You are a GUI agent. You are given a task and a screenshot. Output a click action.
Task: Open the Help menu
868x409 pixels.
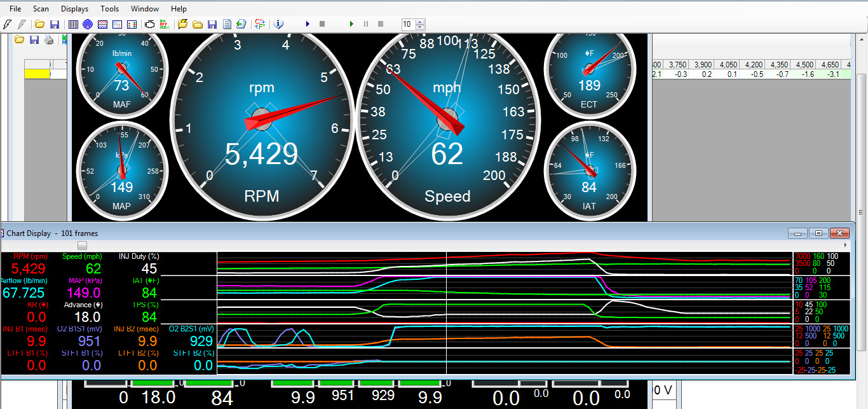[x=179, y=9]
